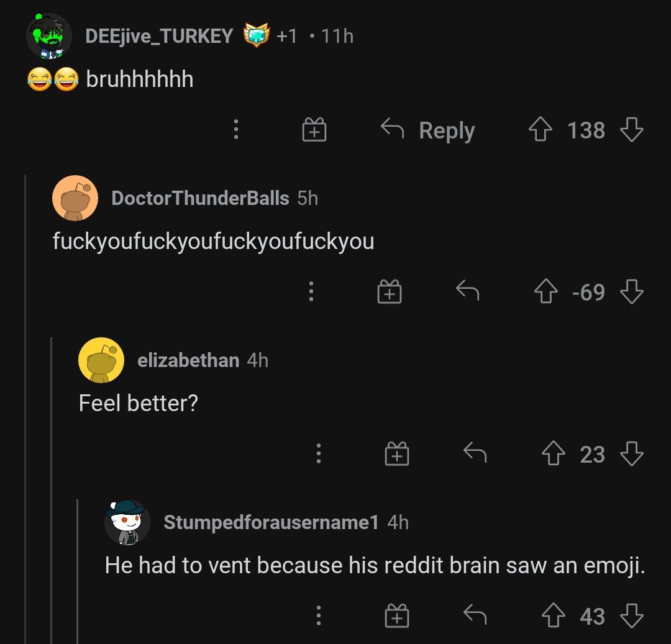Upvote the bruhhhhhh comment
The height and width of the screenshot is (644, 671).
pyautogui.click(x=541, y=130)
